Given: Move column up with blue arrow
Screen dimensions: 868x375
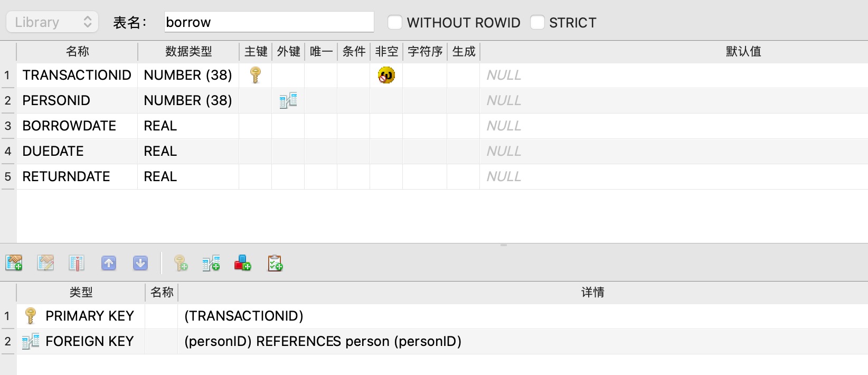Looking at the screenshot, I should pos(109,262).
